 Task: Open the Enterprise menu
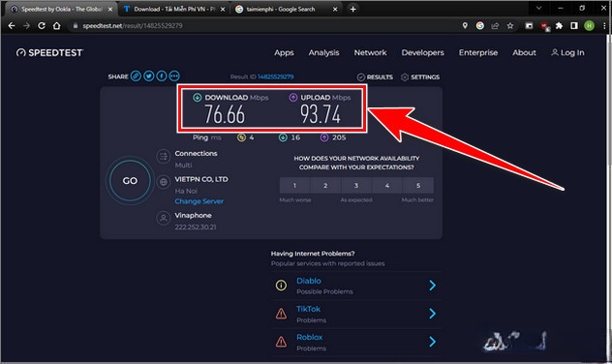(x=478, y=52)
